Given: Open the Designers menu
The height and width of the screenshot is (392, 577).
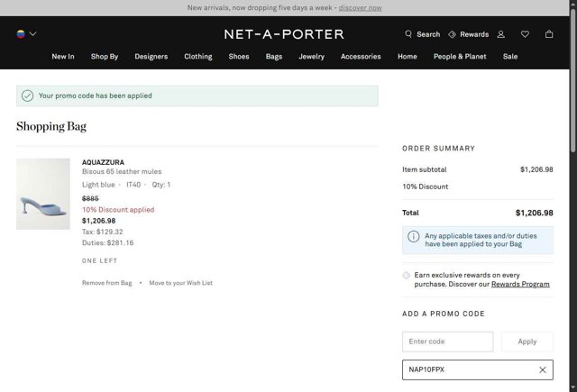Looking at the screenshot, I should click(151, 57).
